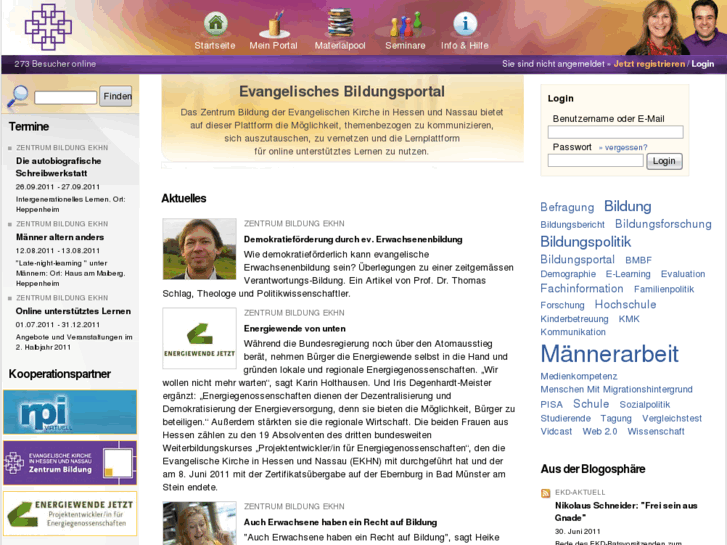The height and width of the screenshot is (545, 727).
Task: Select the Menschen Mit Migrationshintergrund tag
Action: (616, 389)
